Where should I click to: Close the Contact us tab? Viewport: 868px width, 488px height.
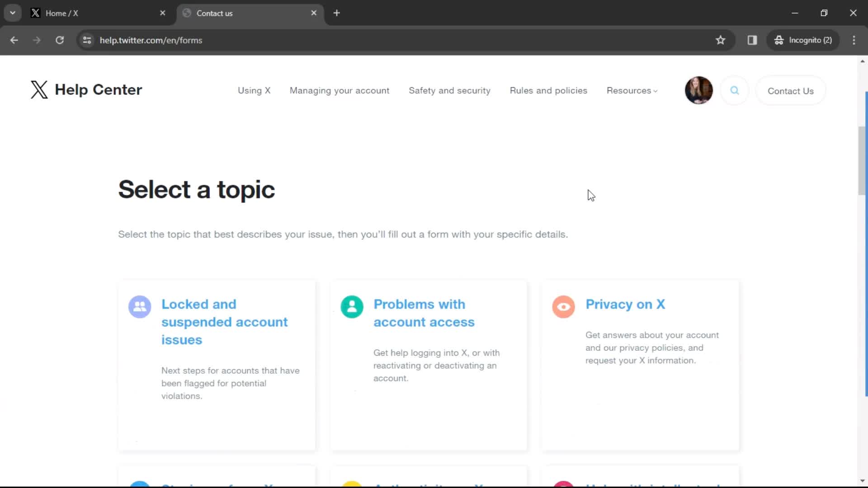[314, 13]
